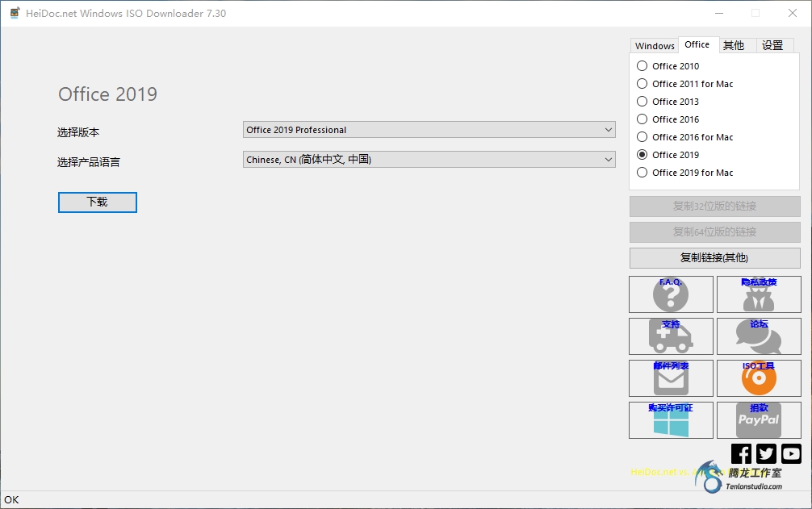Open the Twitter bird icon
This screenshot has height=509, width=812.
coord(766,453)
